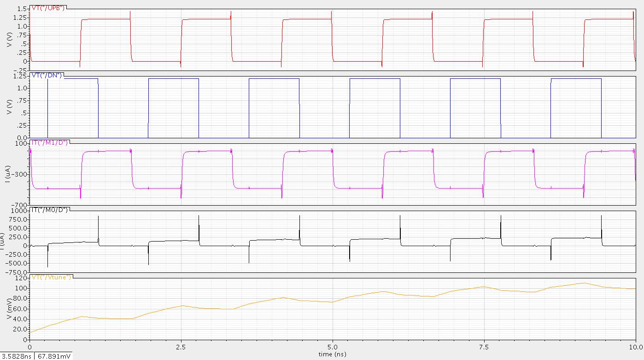
Task: Click the 60.0 tick on Vtune axis
Action: pos(21,309)
